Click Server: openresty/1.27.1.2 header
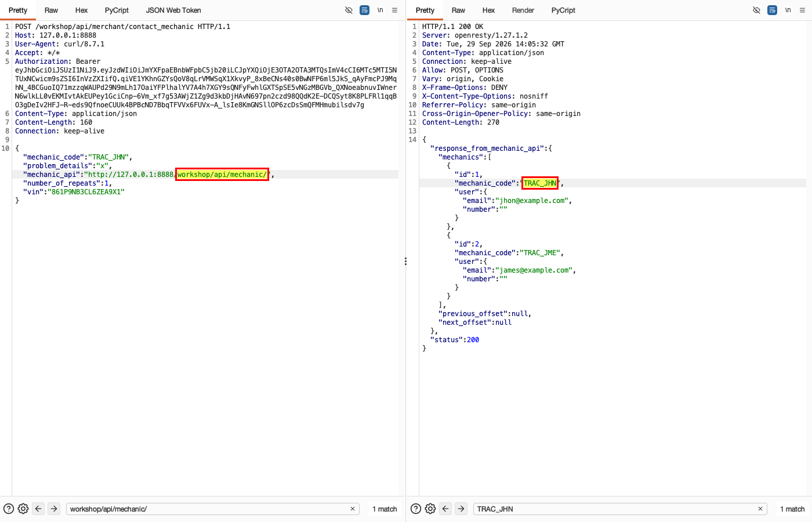 [x=475, y=35]
